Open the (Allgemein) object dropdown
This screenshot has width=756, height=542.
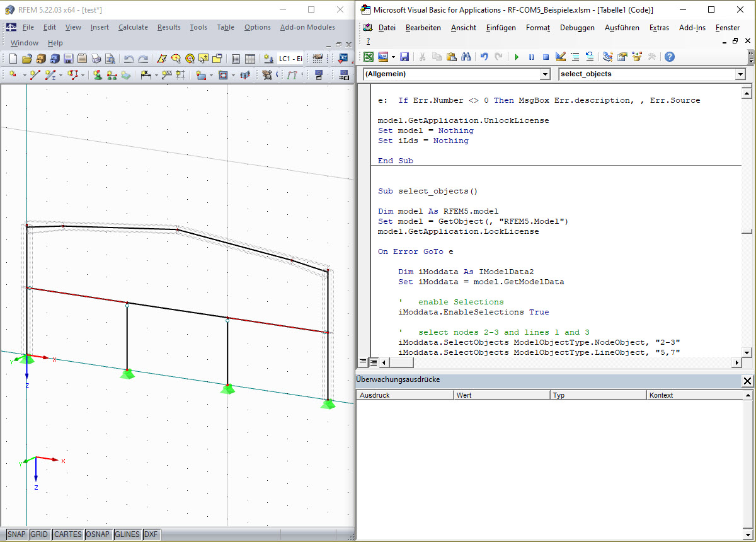click(x=546, y=74)
